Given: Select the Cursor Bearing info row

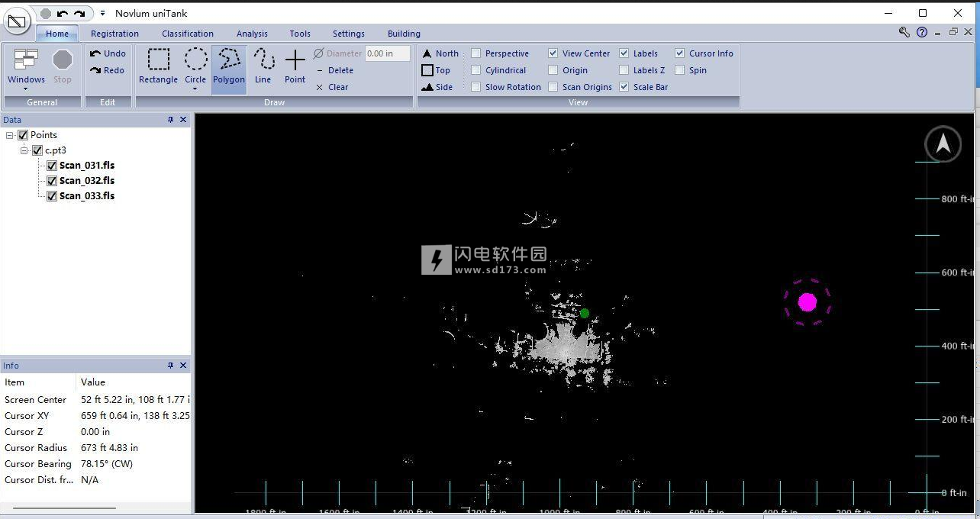Looking at the screenshot, I should coord(95,464).
